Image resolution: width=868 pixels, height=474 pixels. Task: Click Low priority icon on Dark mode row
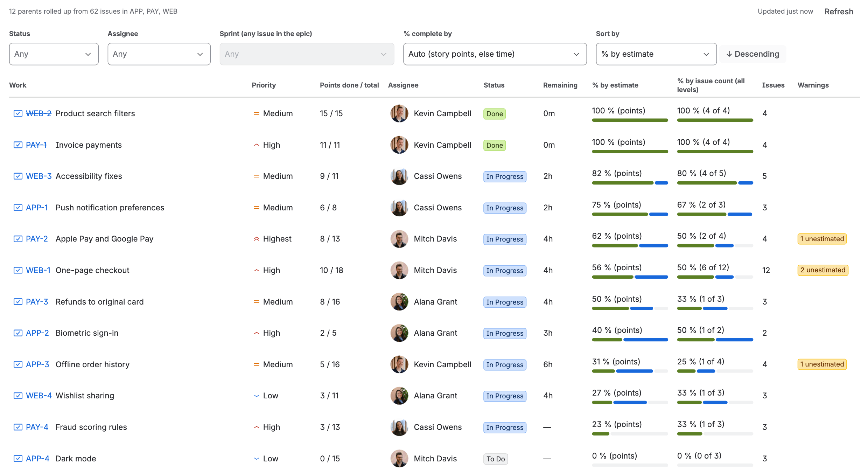coord(257,459)
